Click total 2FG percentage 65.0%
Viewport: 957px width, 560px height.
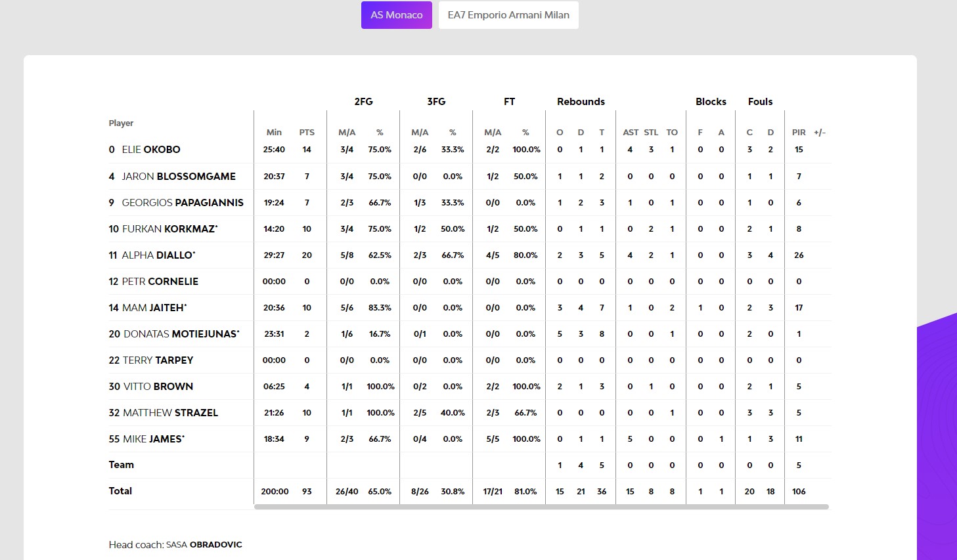(380, 491)
